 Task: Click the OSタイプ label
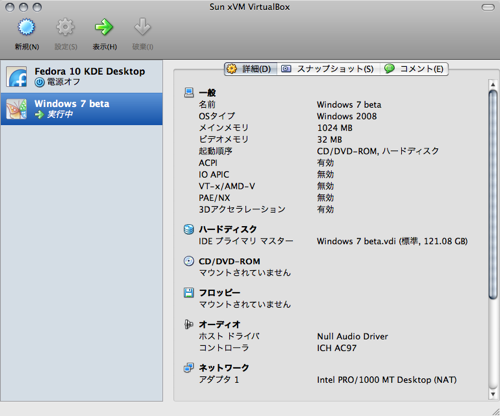coord(217,116)
